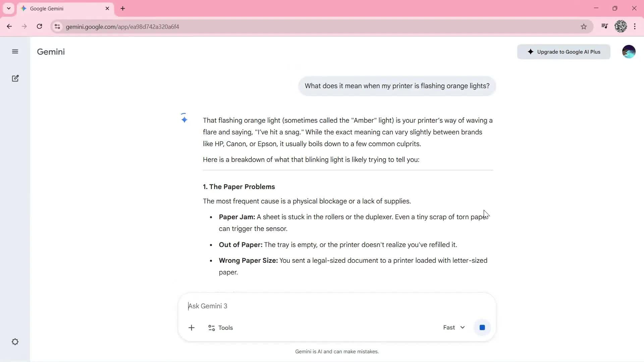
Task: Click Upgrade to Google AI Plus
Action: click(563, 52)
